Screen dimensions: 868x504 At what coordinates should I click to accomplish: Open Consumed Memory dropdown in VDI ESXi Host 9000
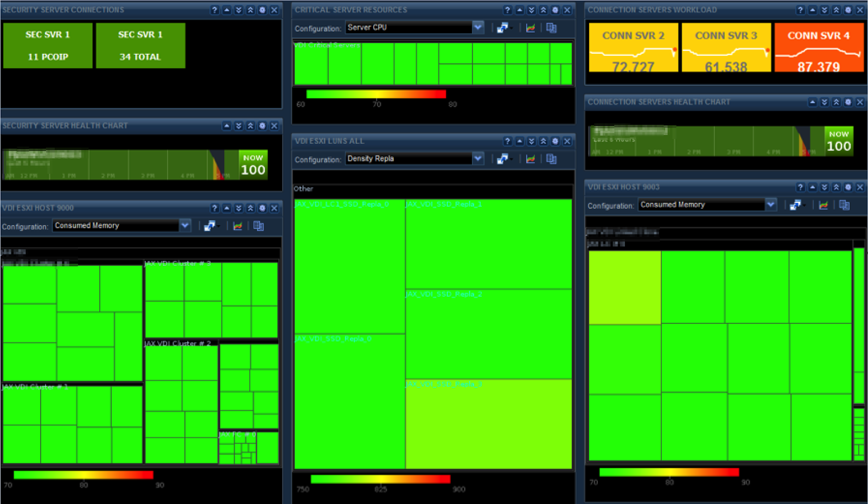click(185, 225)
